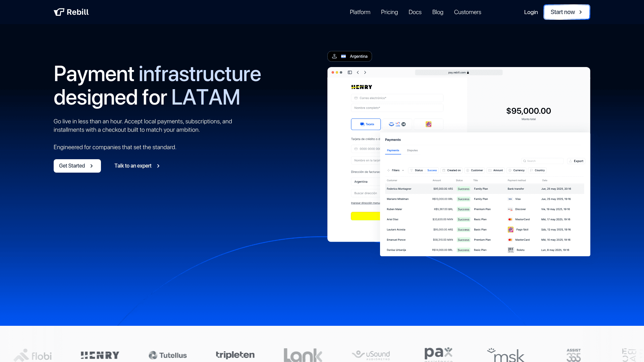The width and height of the screenshot is (644, 362).
Task: Click the Tutellus customer logo
Action: point(168,355)
